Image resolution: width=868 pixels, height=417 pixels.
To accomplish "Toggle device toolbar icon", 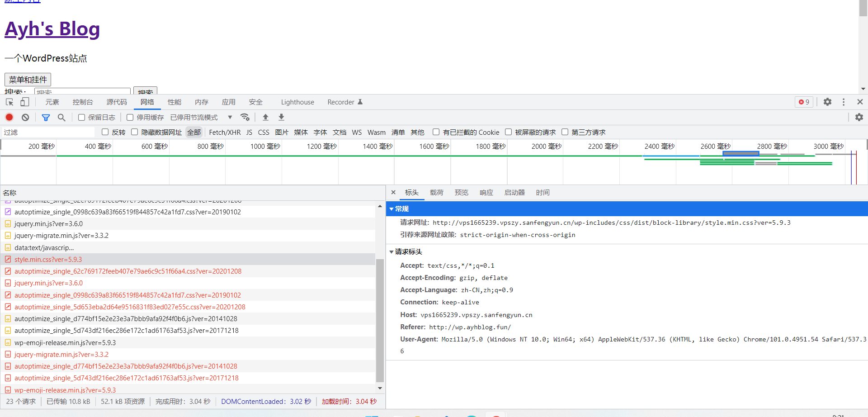I will pyautogui.click(x=24, y=102).
